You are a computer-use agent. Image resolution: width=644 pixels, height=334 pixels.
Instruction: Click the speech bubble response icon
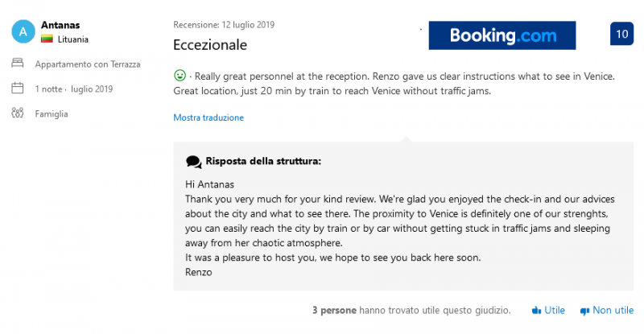pyautogui.click(x=193, y=162)
